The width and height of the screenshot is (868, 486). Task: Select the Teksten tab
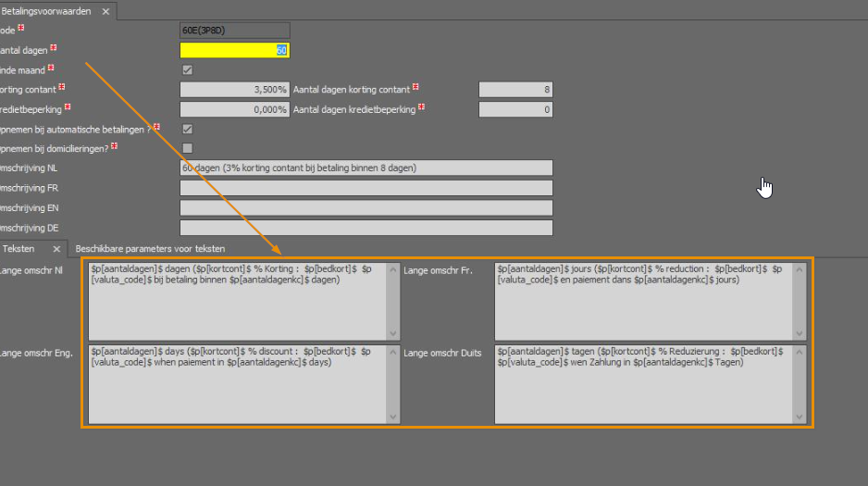(20, 249)
